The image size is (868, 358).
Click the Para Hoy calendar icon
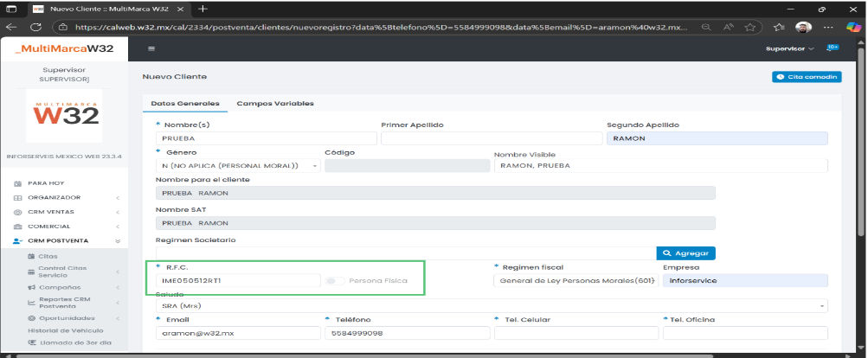tap(17, 183)
